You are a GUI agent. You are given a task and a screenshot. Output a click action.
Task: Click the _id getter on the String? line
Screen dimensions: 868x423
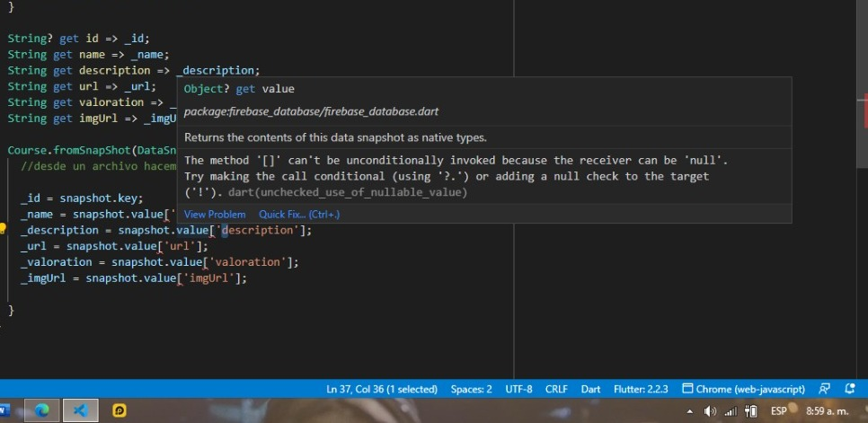click(x=134, y=39)
